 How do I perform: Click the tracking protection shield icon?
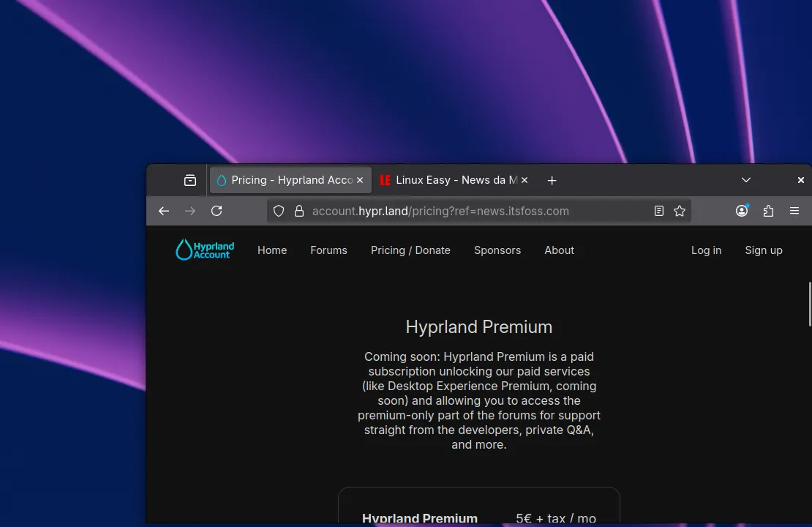(279, 211)
